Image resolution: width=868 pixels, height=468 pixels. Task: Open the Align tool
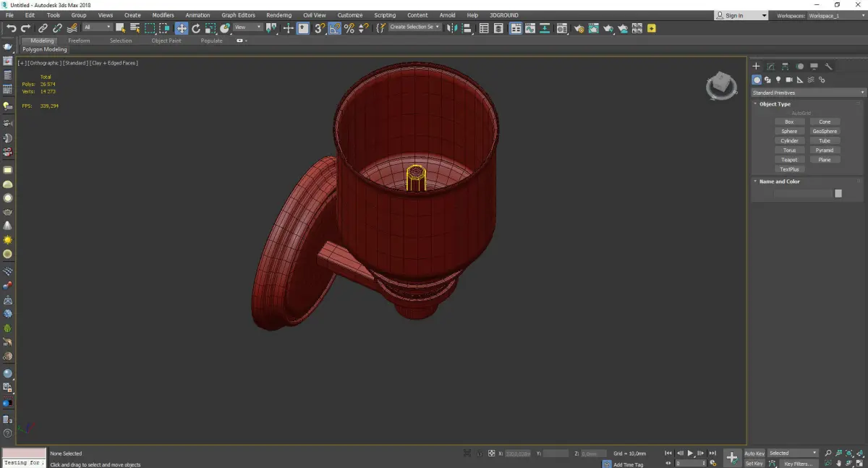pos(467,28)
